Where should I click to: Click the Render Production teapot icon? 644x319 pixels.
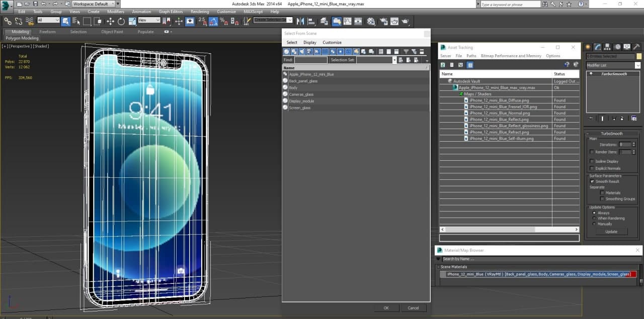click(x=406, y=21)
